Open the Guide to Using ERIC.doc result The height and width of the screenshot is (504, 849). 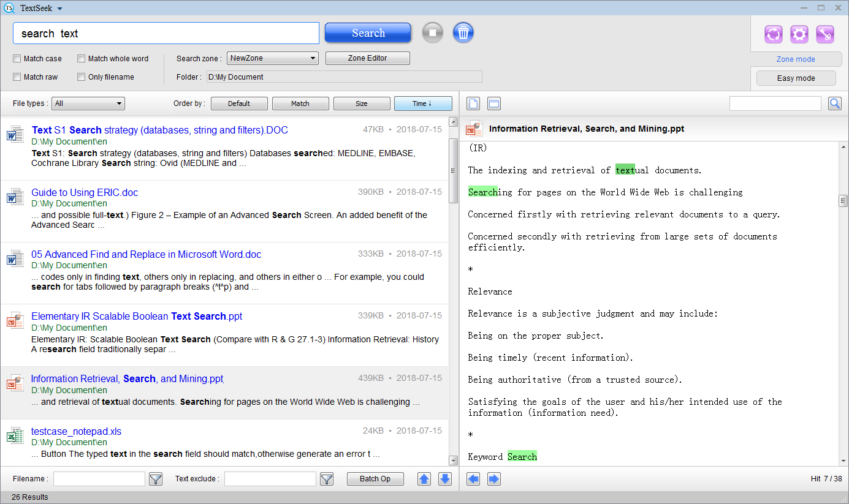click(85, 192)
